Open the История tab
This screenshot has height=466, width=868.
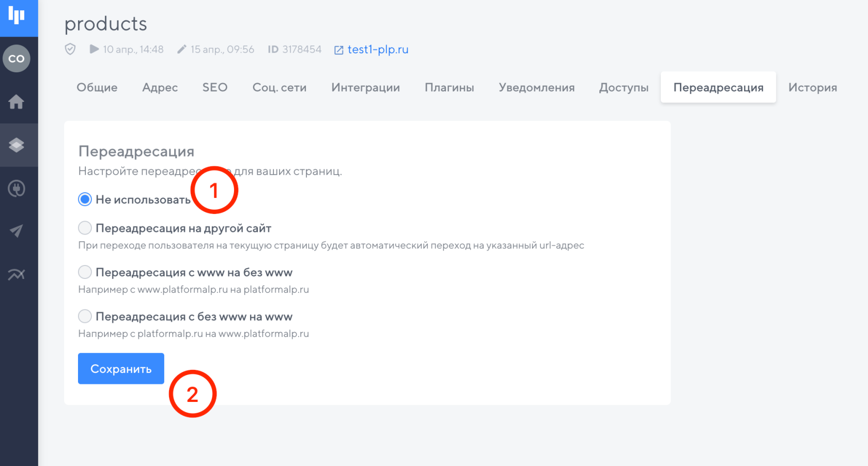click(813, 87)
